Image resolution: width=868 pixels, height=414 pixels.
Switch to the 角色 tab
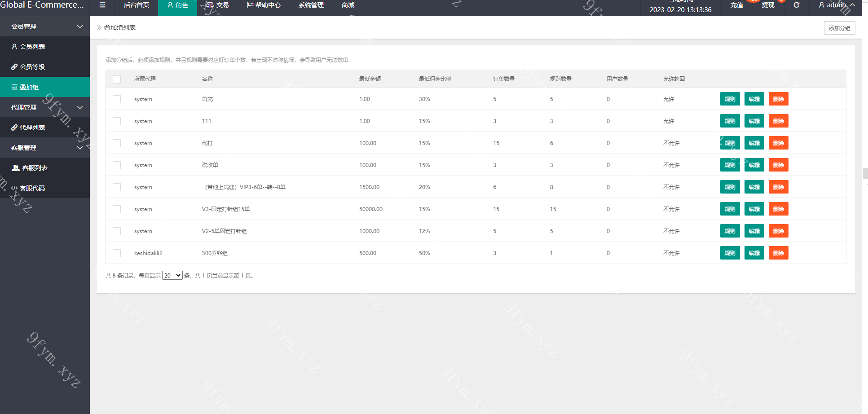(x=177, y=5)
